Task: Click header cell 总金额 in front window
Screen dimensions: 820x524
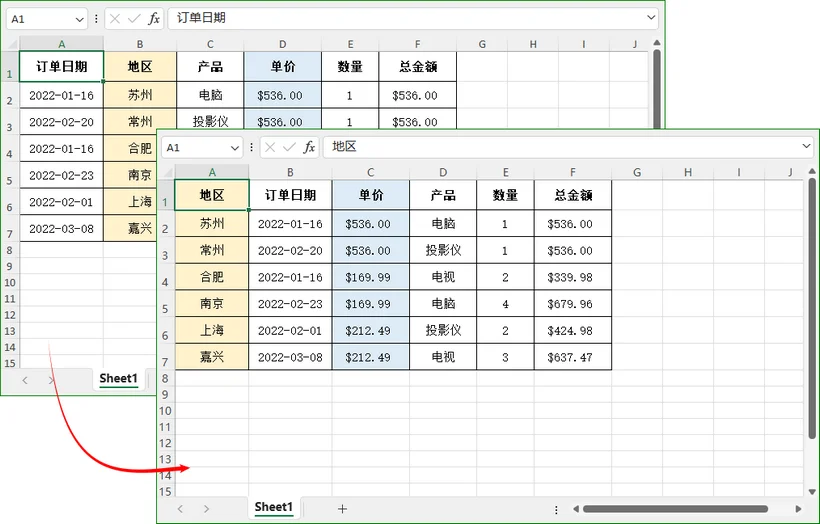Action: (x=573, y=196)
